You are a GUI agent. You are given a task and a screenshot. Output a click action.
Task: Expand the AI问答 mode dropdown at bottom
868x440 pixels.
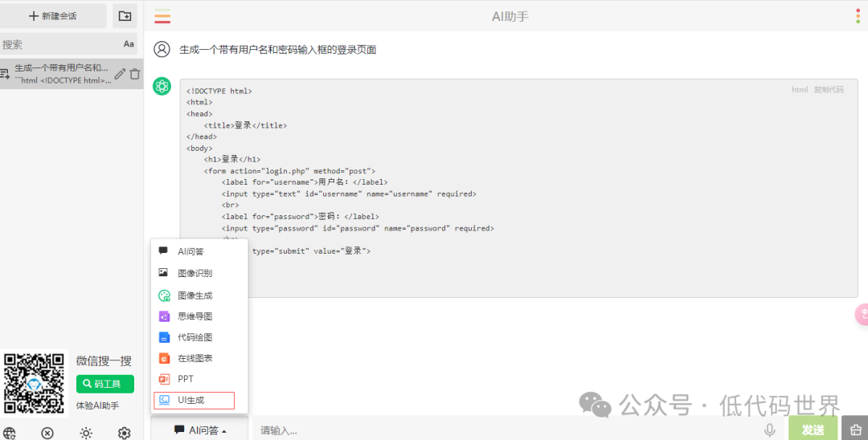point(200,430)
